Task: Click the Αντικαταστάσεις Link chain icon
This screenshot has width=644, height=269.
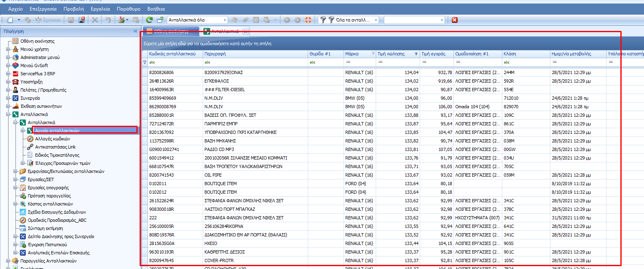Action: pos(30,147)
